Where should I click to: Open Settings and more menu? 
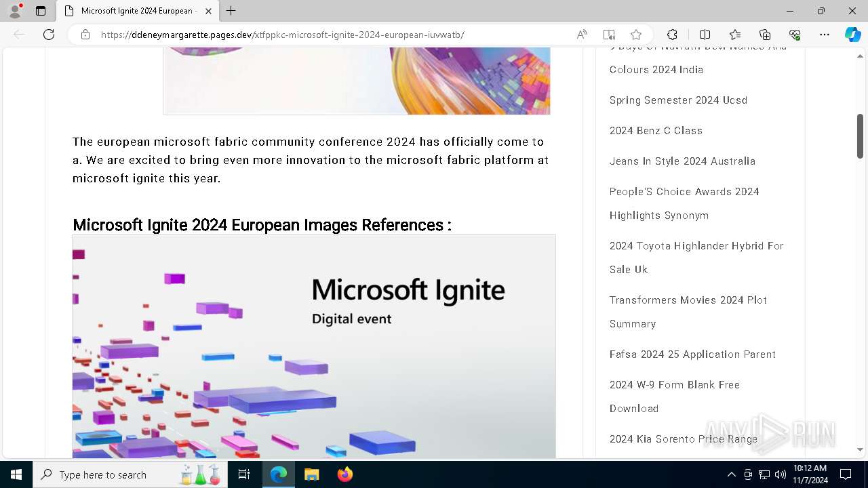[825, 35]
